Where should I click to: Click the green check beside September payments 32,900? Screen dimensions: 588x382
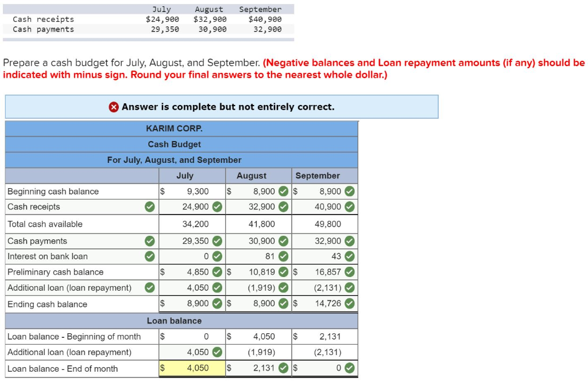click(350, 241)
